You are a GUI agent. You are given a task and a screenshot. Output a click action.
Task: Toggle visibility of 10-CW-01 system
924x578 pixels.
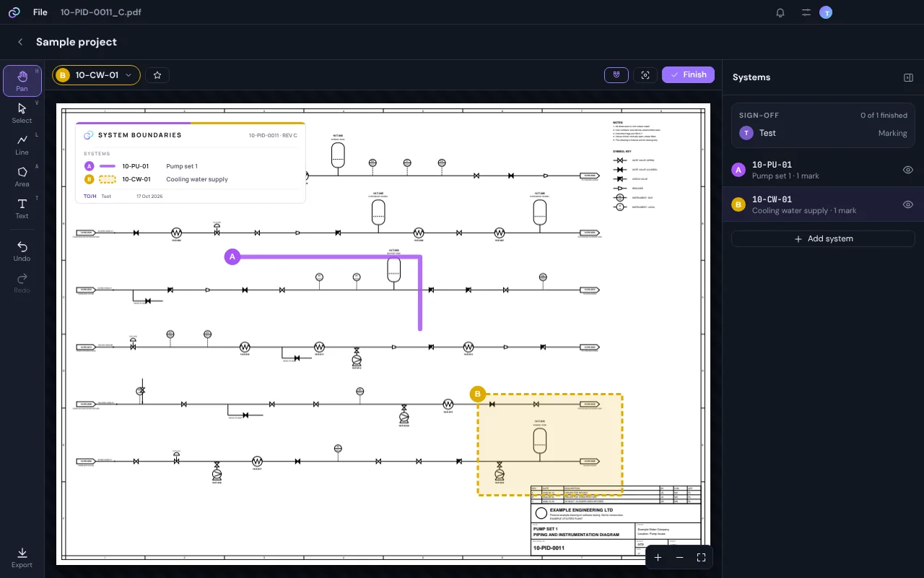click(908, 204)
